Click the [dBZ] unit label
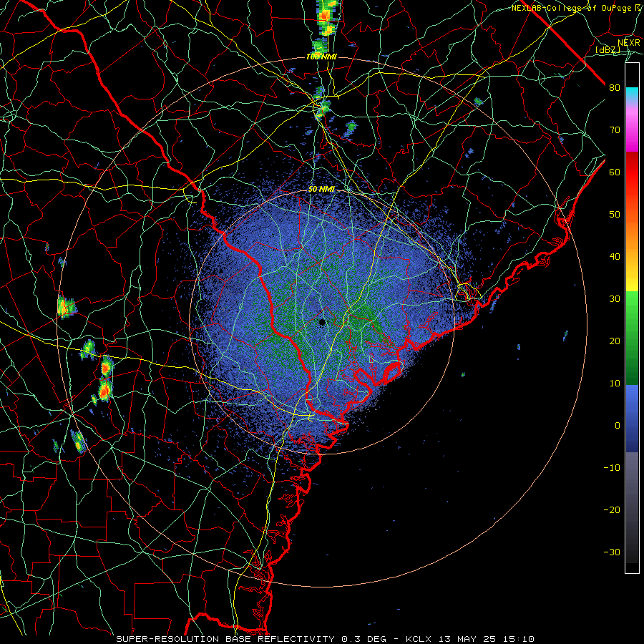Viewport: 644px width, 644px height. point(608,49)
